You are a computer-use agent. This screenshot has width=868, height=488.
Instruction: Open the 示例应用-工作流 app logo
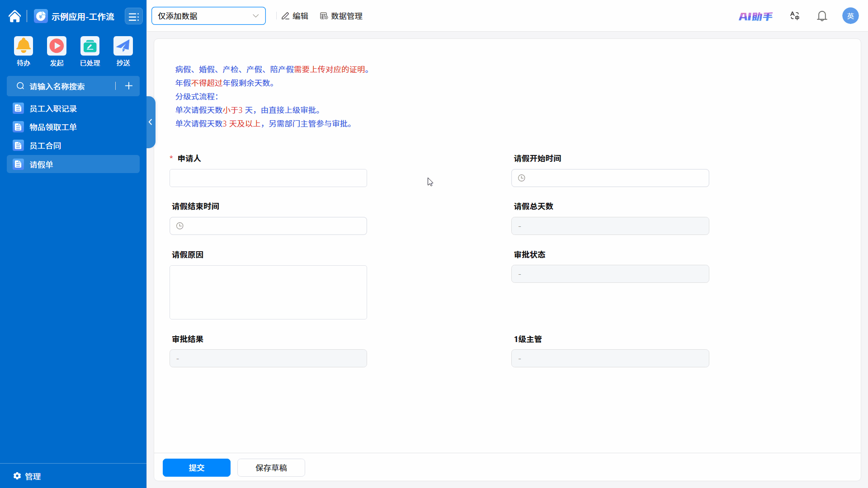click(x=41, y=16)
